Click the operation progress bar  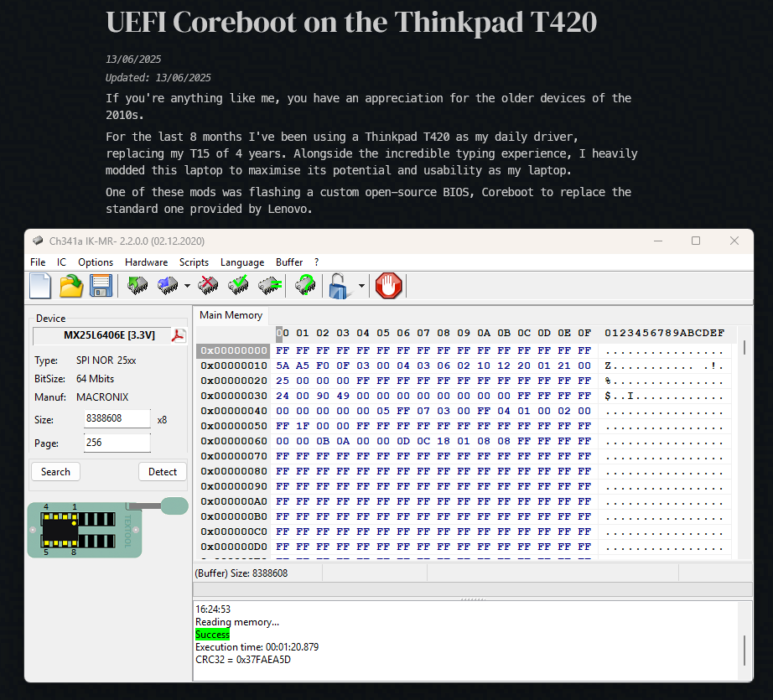[472, 589]
